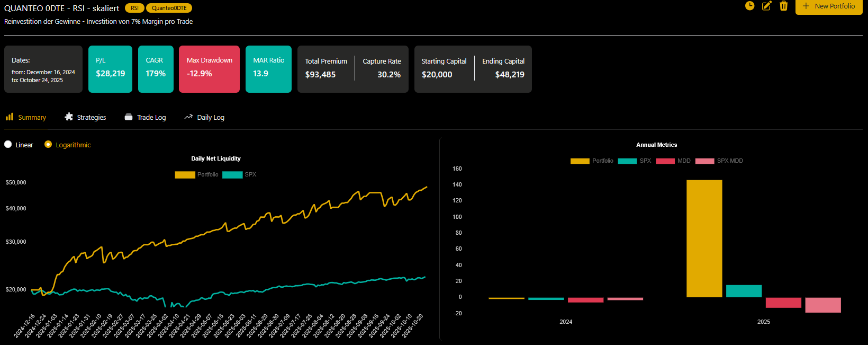Click the RSI tag badge
Viewport: 868px width, 345px height.
[x=134, y=8]
